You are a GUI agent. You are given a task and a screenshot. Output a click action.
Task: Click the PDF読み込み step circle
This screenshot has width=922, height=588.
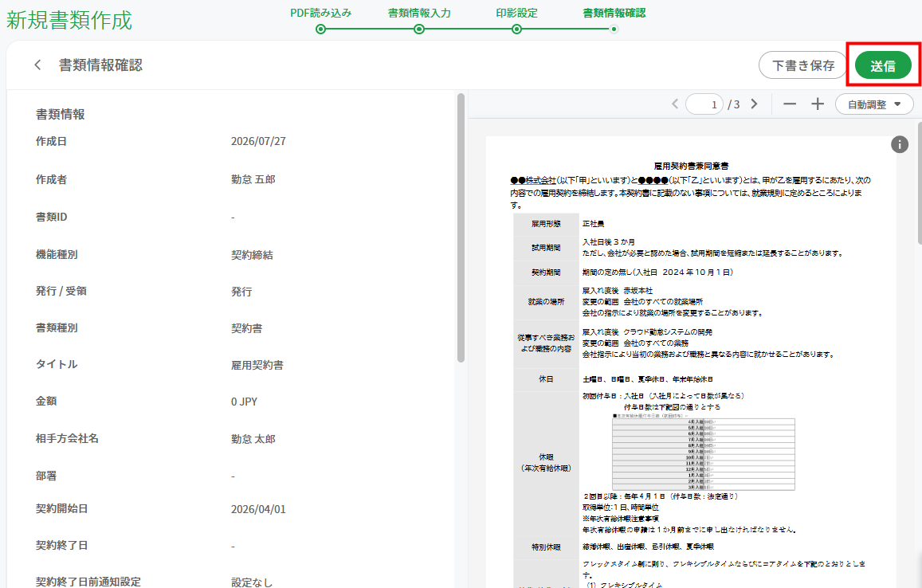(x=320, y=29)
